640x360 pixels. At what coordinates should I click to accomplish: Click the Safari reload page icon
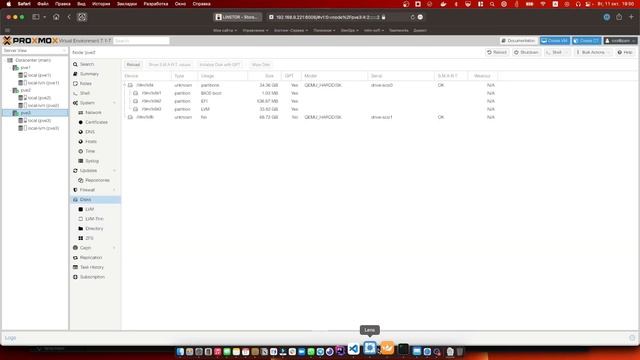pyautogui.click(x=412, y=17)
